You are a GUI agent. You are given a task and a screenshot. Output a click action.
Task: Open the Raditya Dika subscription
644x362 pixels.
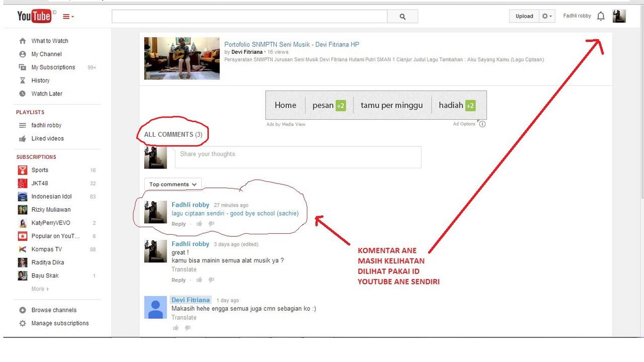coord(47,262)
